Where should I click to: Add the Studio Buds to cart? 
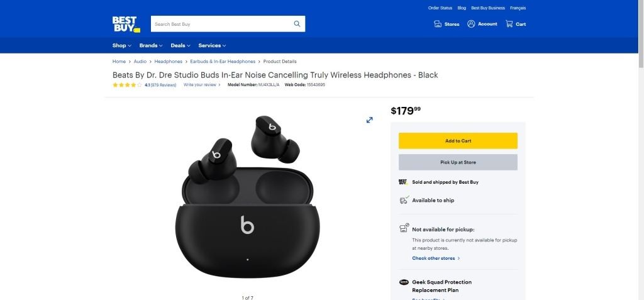pos(458,140)
